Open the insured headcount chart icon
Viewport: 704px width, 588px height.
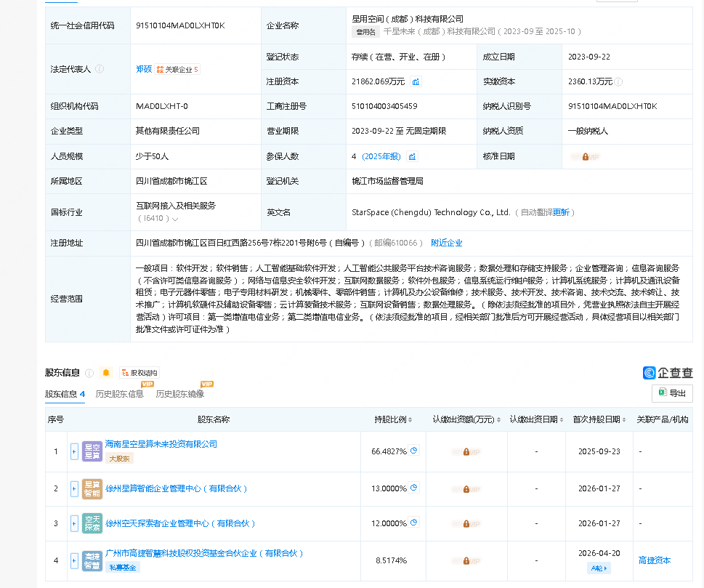pyautogui.click(x=412, y=156)
